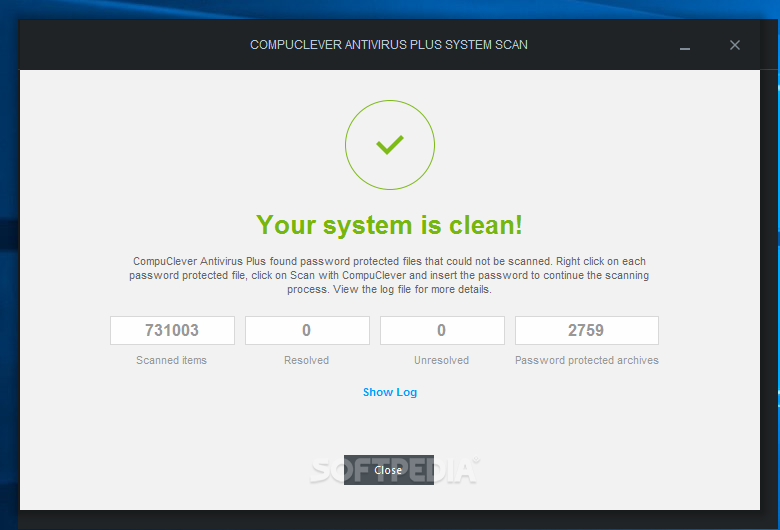Select the 731003 scanned items value
This screenshot has width=780, height=530.
[172, 330]
